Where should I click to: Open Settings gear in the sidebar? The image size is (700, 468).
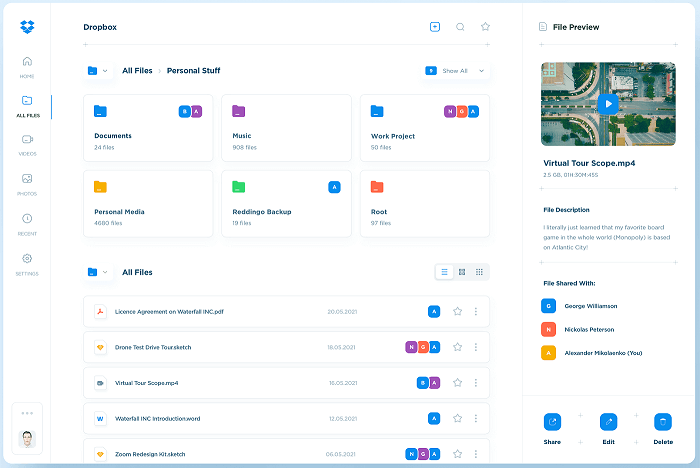point(27,259)
